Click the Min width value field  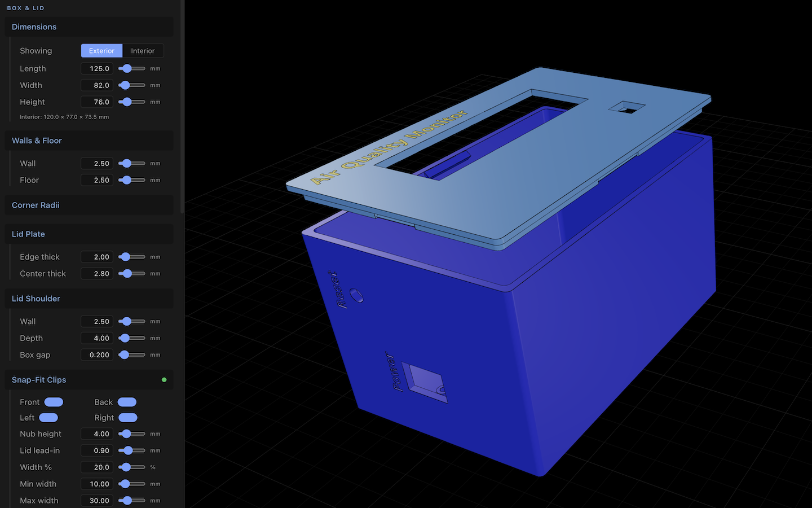(97, 484)
